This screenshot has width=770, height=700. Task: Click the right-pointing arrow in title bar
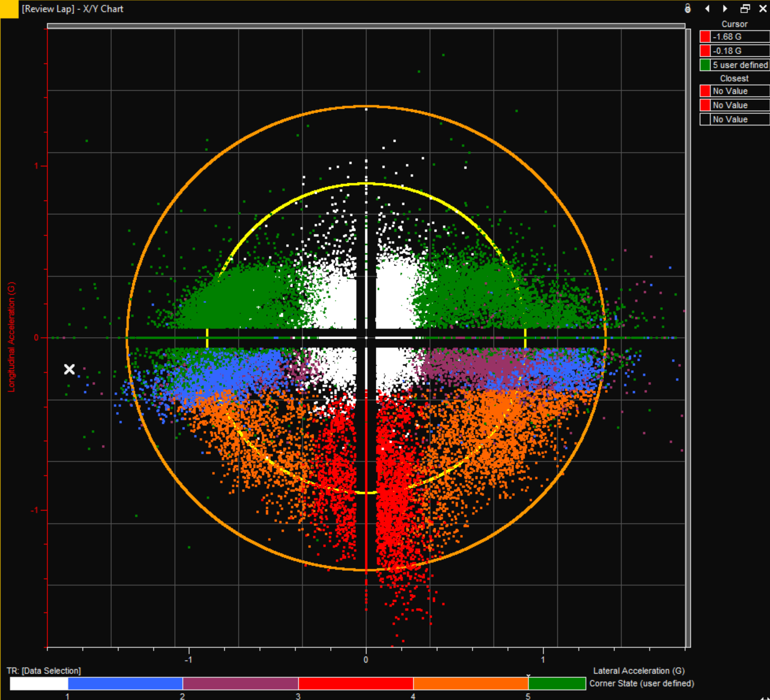725,8
